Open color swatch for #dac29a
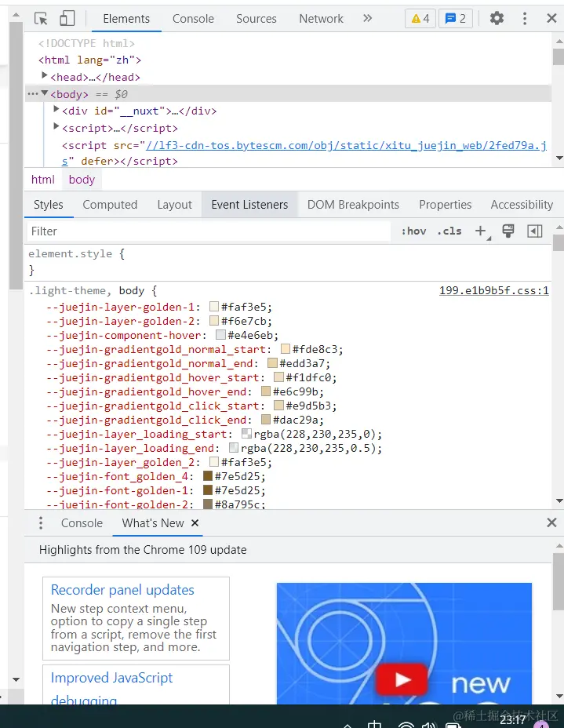Screen dimensions: 564x728 [x=266, y=420]
